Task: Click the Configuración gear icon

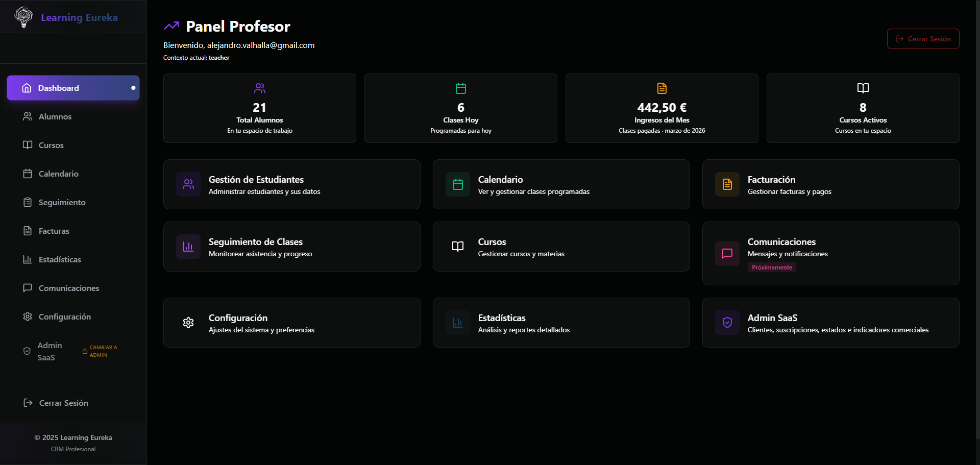Action: tap(27, 316)
